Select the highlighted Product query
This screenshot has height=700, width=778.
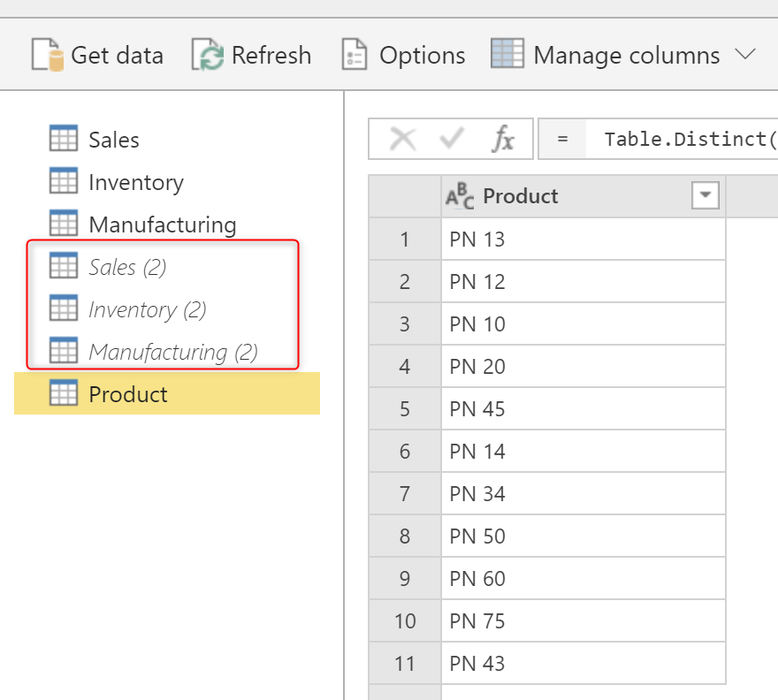pyautogui.click(x=127, y=394)
